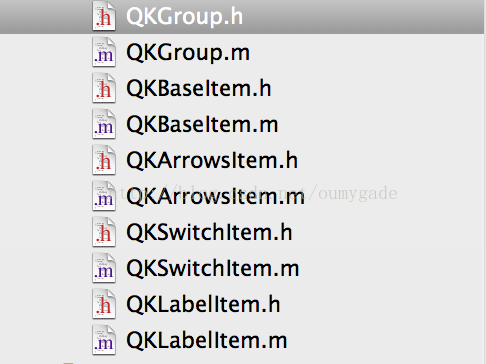Open QKGroup.m implementation file

pos(188,53)
